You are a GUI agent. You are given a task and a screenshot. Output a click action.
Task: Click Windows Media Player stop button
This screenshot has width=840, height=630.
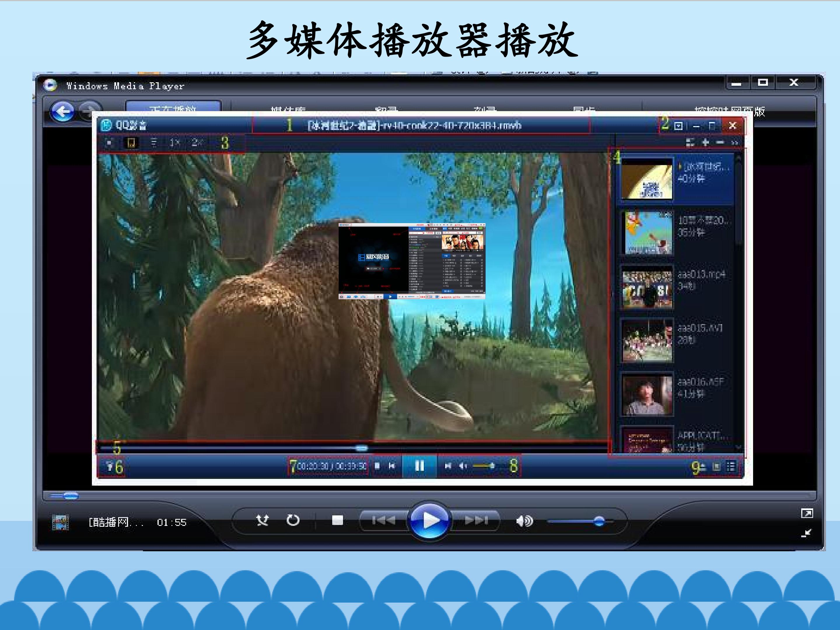click(337, 520)
